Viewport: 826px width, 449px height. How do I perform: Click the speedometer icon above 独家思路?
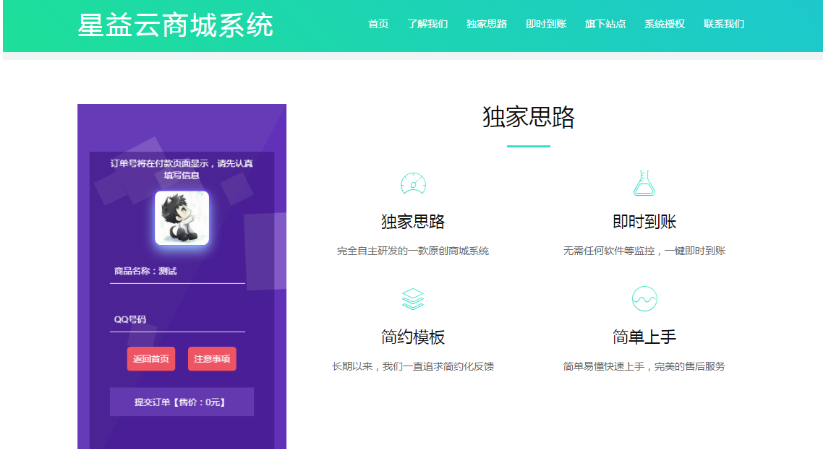(x=413, y=183)
